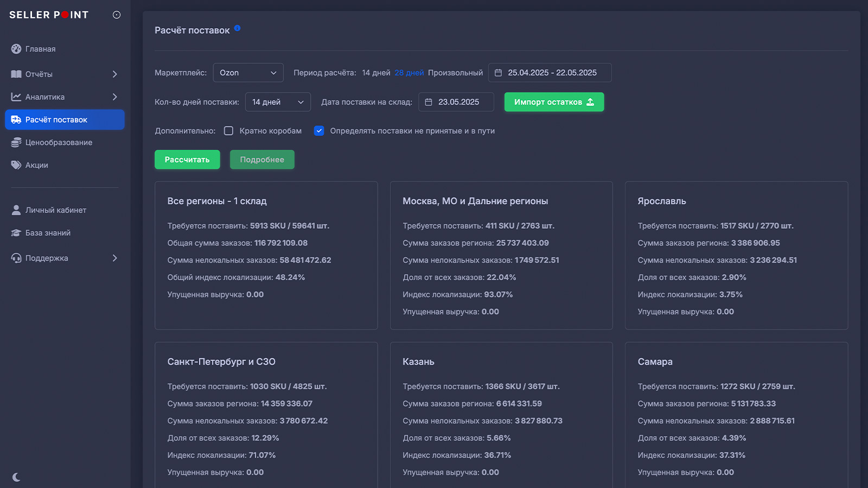The height and width of the screenshot is (488, 868).
Task: Open the Москва, МО и Дальние регионы card
Action: tap(501, 255)
